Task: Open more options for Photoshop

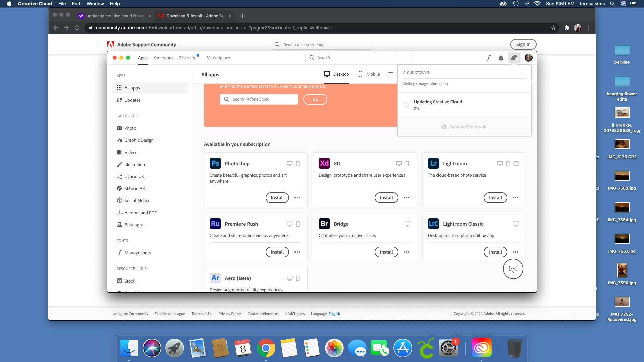Action: 297,198
